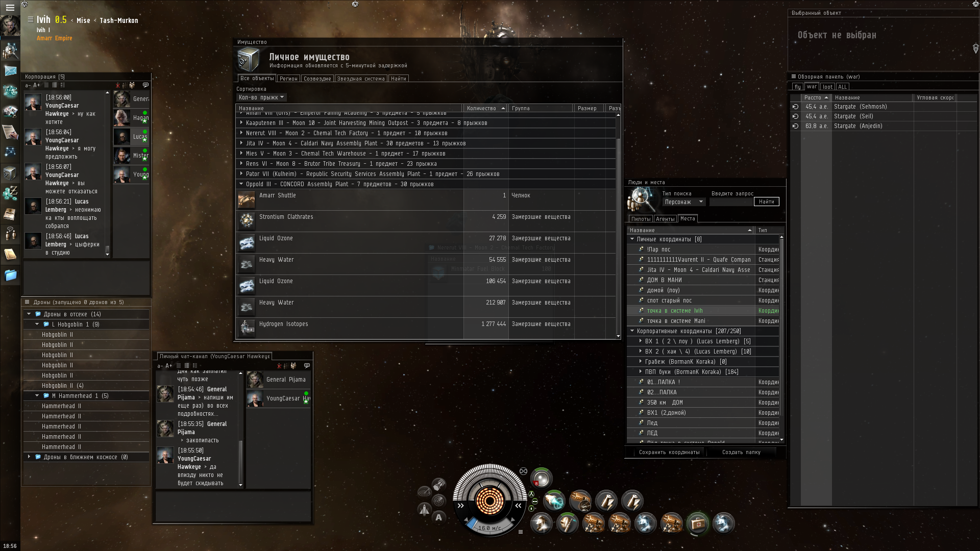Collapse the L Hobgoblin 1 drone group

pyautogui.click(x=37, y=324)
